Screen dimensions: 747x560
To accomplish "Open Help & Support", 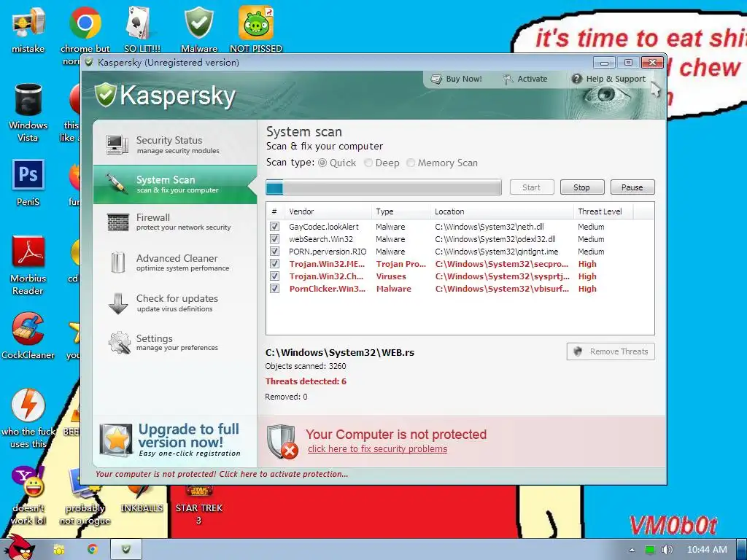I will (x=608, y=79).
